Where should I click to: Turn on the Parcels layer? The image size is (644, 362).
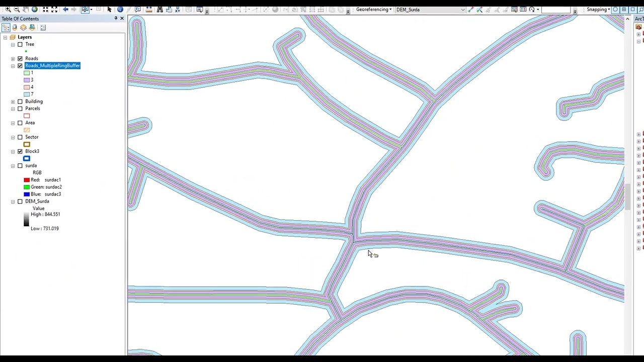pos(20,109)
